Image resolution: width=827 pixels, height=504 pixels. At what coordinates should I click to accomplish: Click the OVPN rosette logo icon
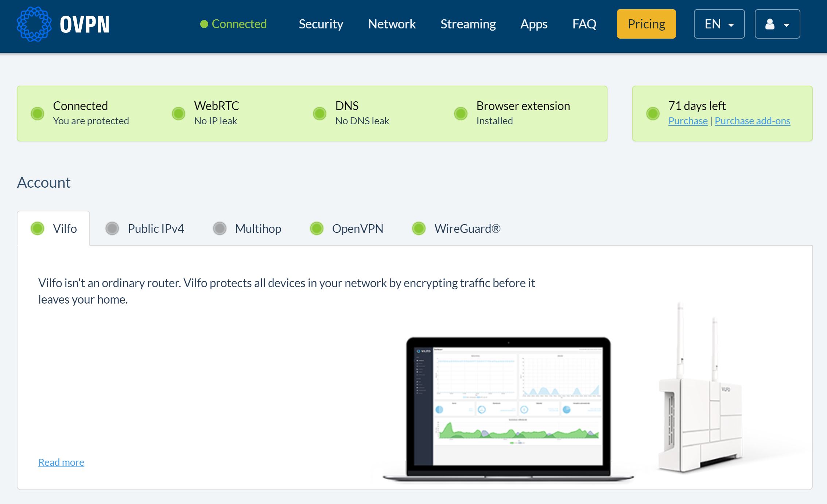point(34,24)
